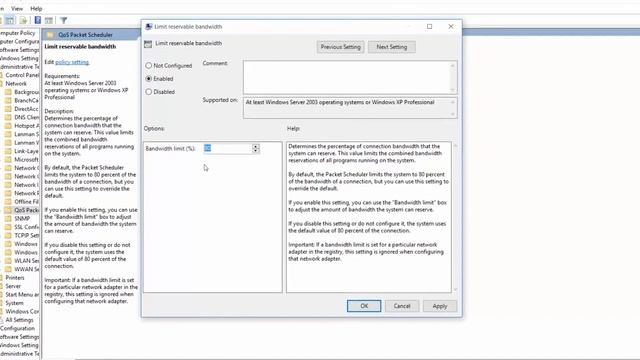The width and height of the screenshot is (640, 360).
Task: Open the View menu
Action: [x=17, y=8]
